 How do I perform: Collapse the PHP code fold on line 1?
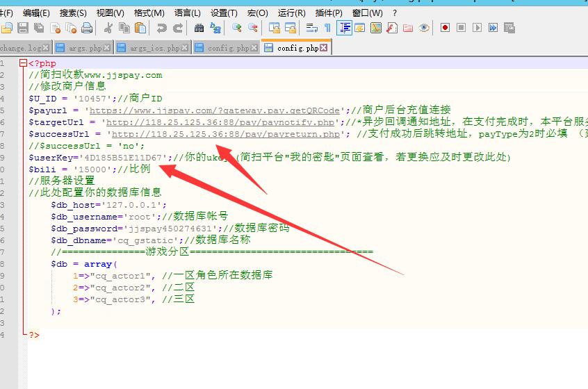[23, 63]
